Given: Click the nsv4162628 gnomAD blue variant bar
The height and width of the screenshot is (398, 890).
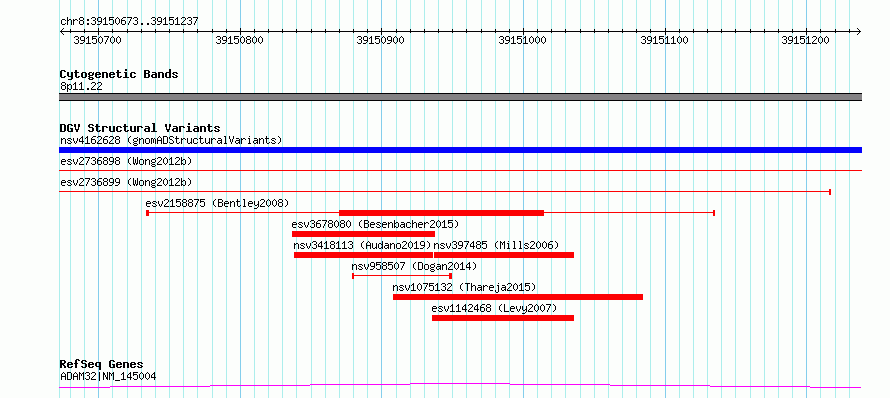Looking at the screenshot, I should coord(460,150).
